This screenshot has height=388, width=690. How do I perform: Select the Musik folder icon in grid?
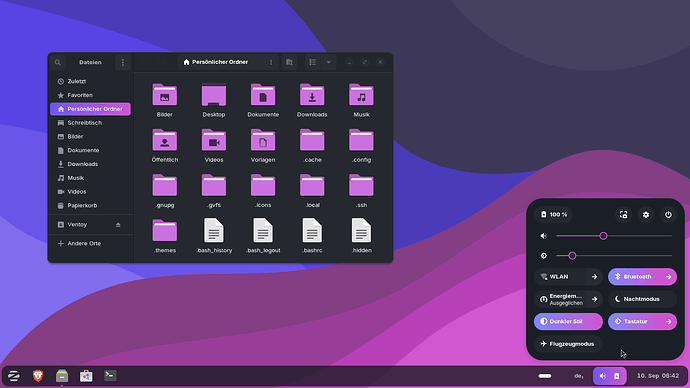pos(361,95)
